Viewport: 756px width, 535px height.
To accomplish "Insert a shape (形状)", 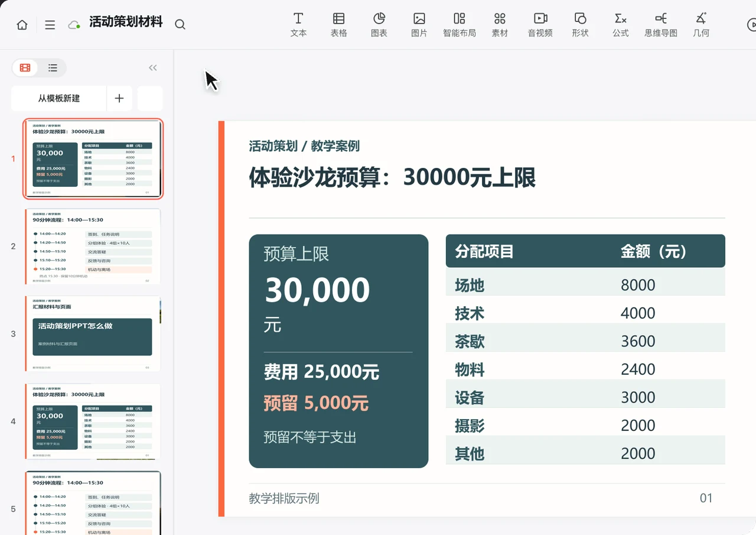I will [x=581, y=25].
